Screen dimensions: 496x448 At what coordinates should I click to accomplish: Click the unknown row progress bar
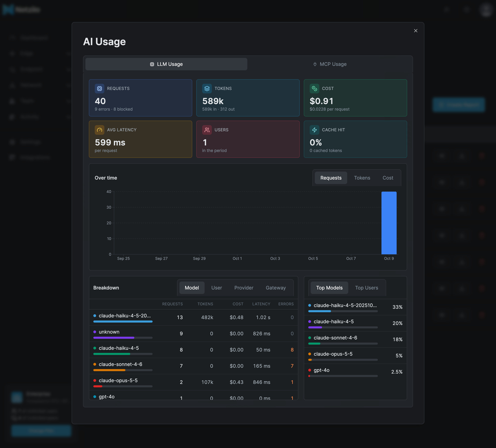(x=123, y=338)
